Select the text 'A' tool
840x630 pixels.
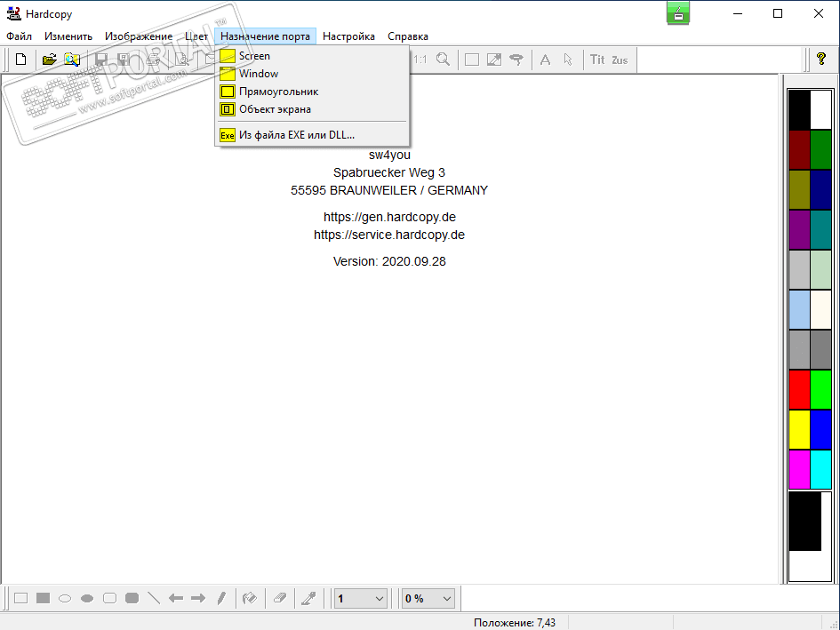[545, 60]
